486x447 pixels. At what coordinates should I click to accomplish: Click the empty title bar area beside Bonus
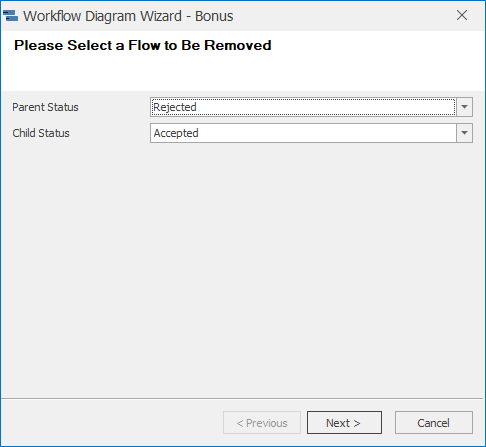(343, 16)
